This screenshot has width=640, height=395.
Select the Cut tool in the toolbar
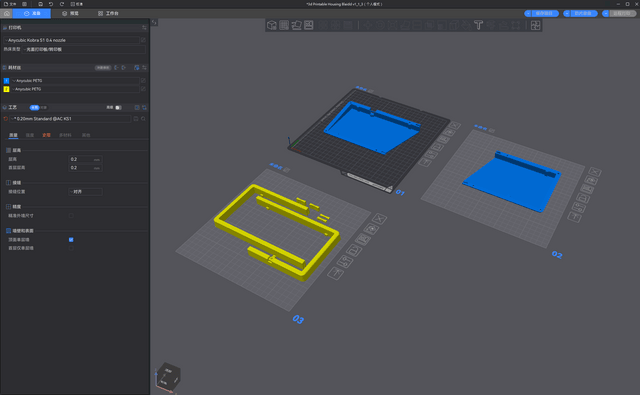pyautogui.click(x=417, y=25)
